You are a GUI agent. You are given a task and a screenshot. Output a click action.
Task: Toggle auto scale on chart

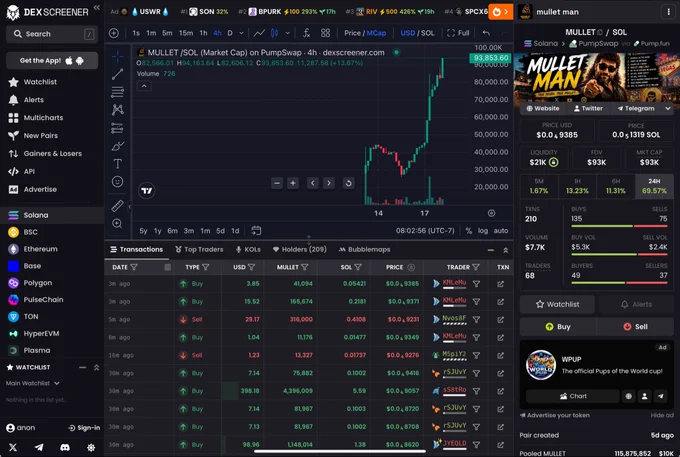coord(501,231)
